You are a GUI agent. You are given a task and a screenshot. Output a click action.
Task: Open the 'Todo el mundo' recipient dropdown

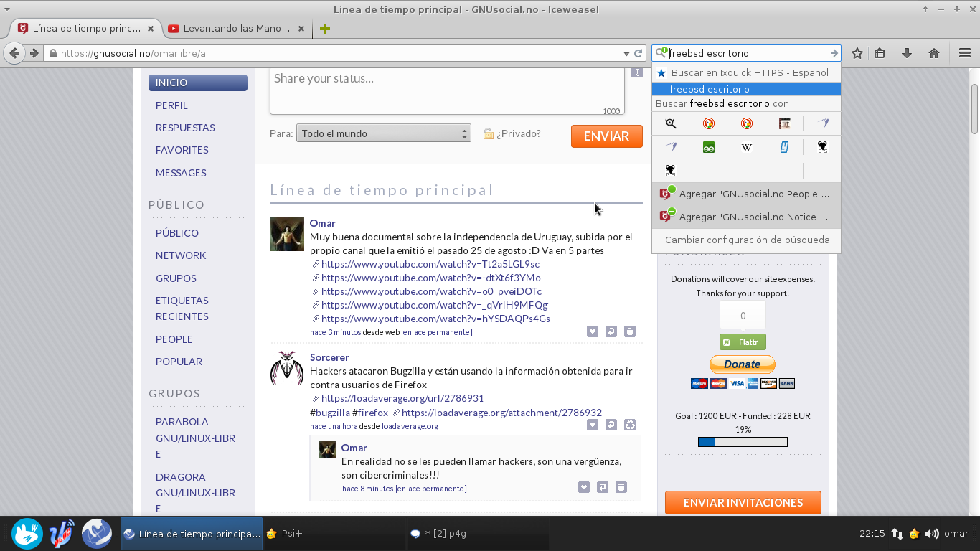pyautogui.click(x=383, y=133)
